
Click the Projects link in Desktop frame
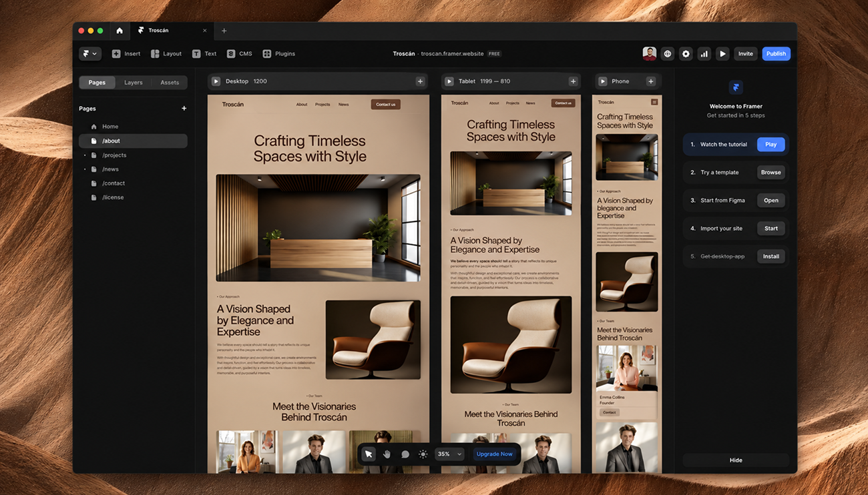(322, 105)
